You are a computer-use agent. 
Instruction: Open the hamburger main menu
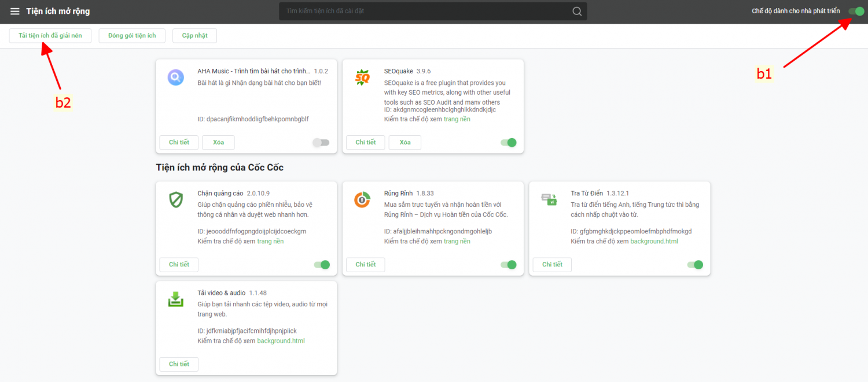(15, 12)
